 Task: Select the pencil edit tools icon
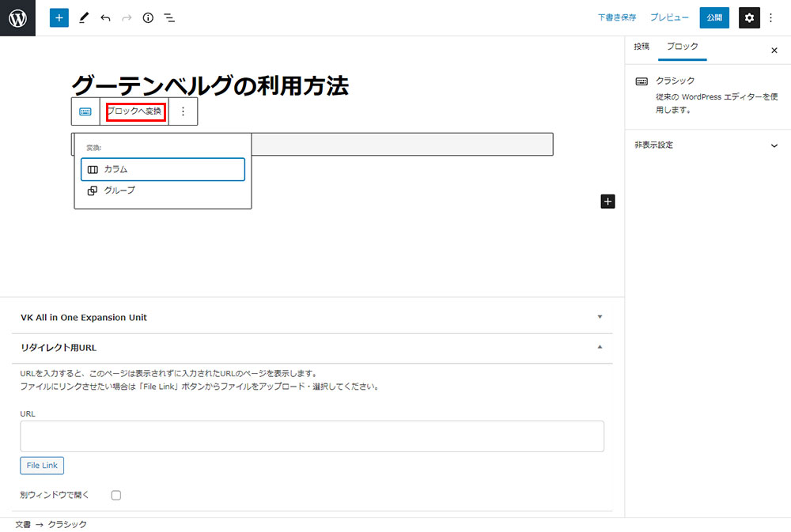(84, 17)
